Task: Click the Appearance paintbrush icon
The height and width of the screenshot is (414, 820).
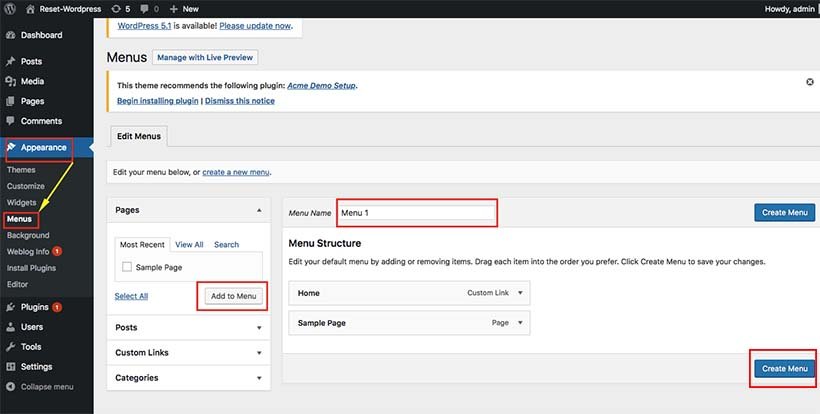Action: [x=11, y=147]
